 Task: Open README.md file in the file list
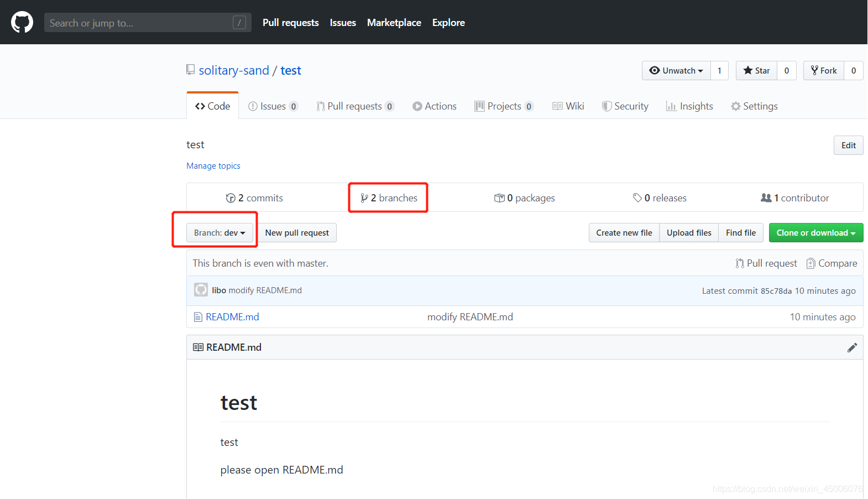(x=232, y=317)
